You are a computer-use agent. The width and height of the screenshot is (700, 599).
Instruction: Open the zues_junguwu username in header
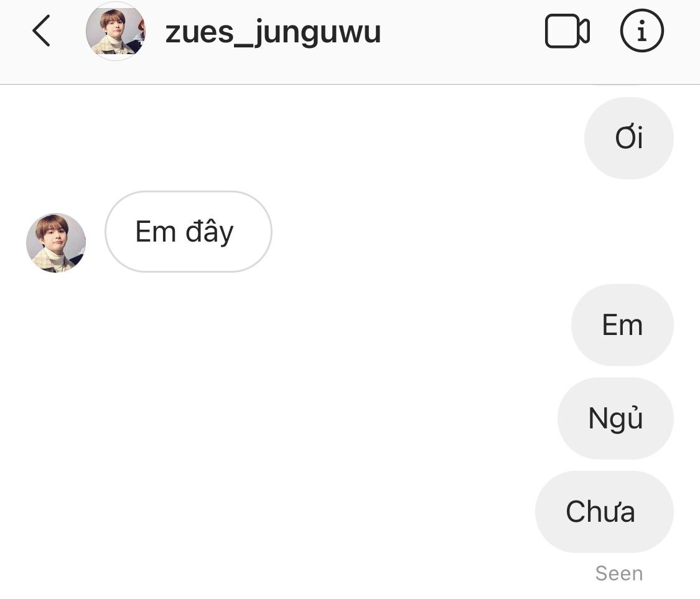point(273,32)
